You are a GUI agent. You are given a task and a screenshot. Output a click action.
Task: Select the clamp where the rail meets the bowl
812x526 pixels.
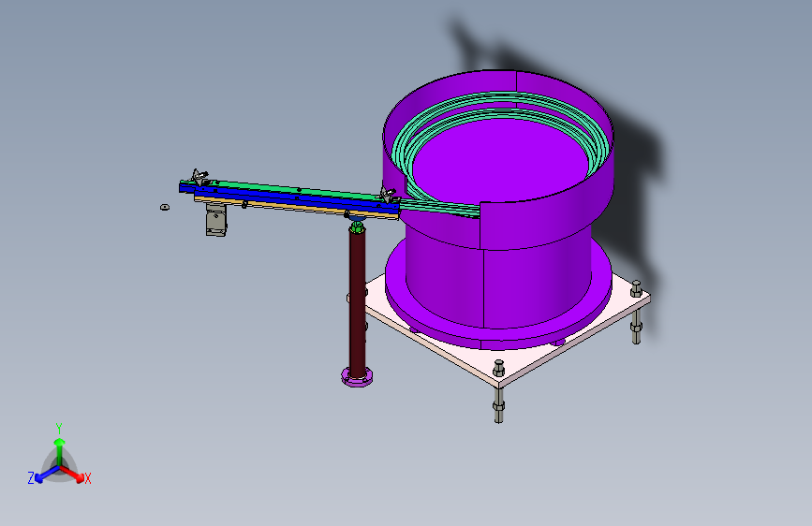[389, 196]
